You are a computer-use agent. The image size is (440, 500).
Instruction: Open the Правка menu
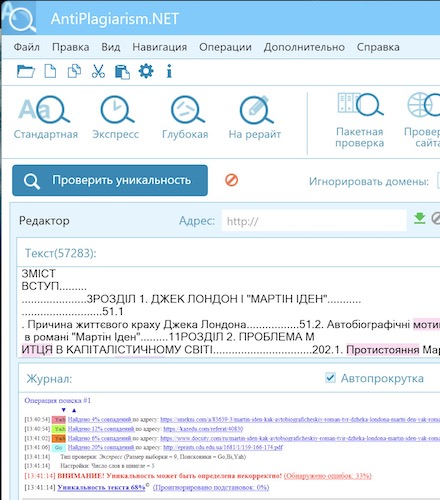71,47
